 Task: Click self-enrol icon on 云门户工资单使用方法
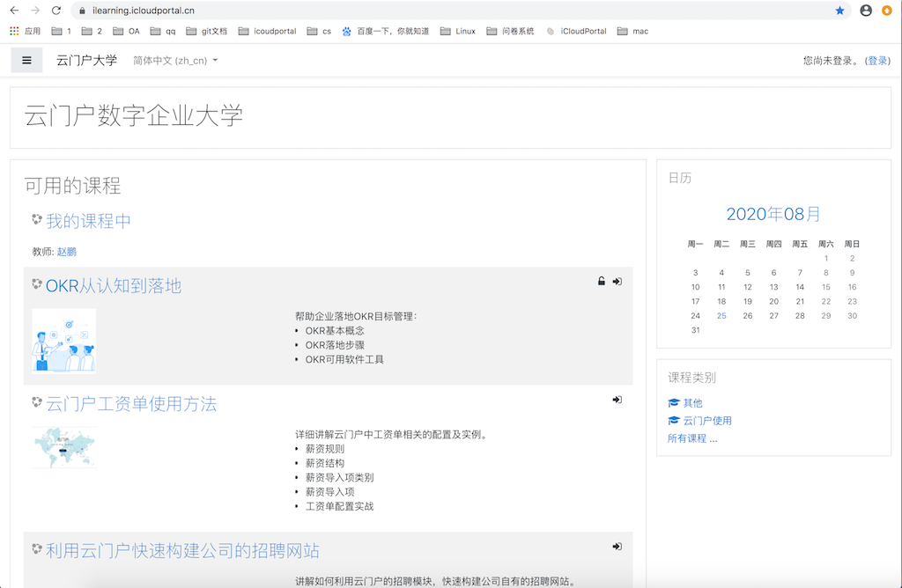(x=617, y=400)
